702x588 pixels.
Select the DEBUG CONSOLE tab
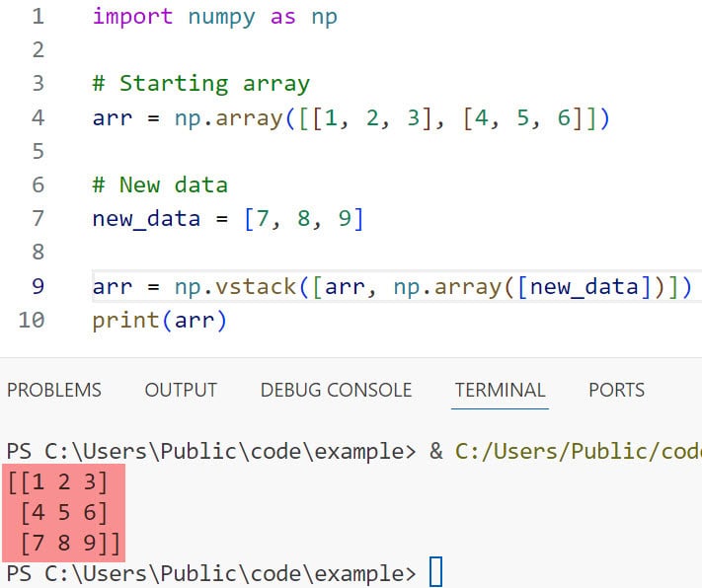pos(337,390)
